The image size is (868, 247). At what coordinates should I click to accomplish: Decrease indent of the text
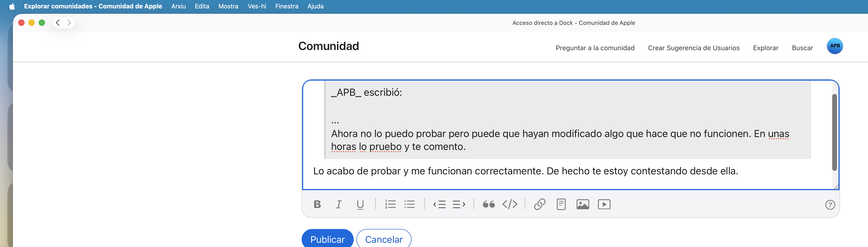[440, 204]
